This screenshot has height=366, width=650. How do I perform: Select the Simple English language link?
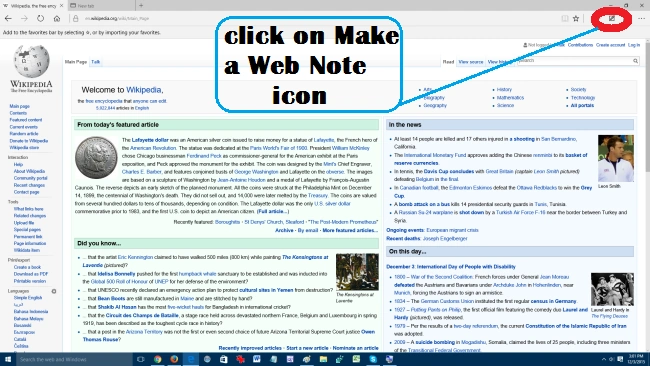click(28, 298)
